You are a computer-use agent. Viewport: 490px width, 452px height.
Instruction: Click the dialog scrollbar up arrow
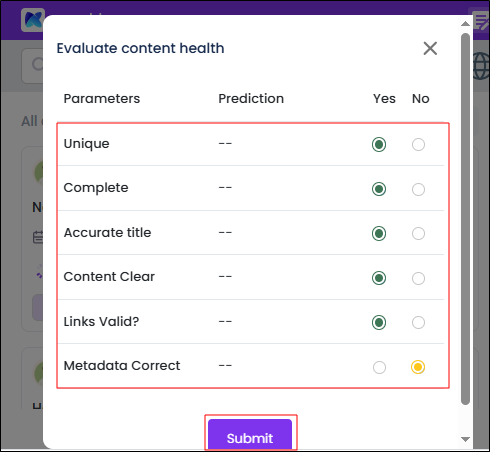click(465, 23)
